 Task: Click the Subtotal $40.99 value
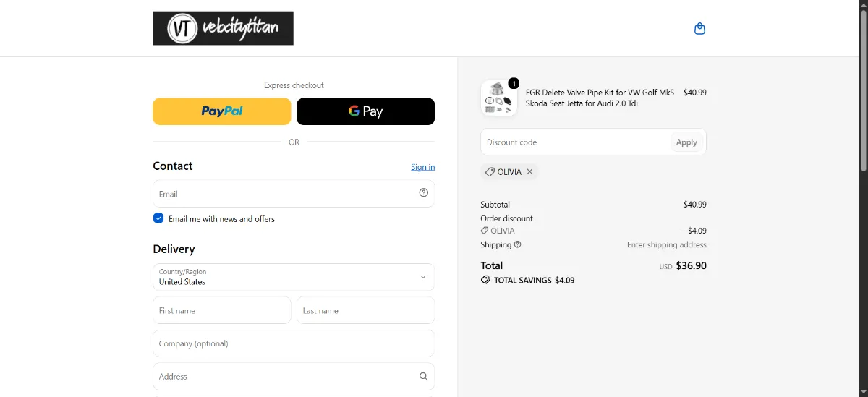(x=695, y=205)
